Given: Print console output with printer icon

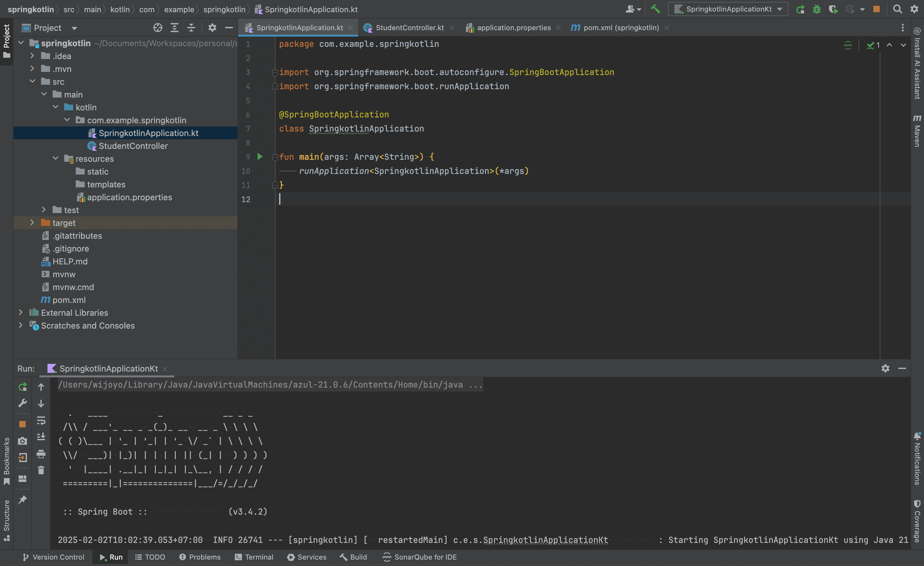Looking at the screenshot, I should pyautogui.click(x=41, y=454).
